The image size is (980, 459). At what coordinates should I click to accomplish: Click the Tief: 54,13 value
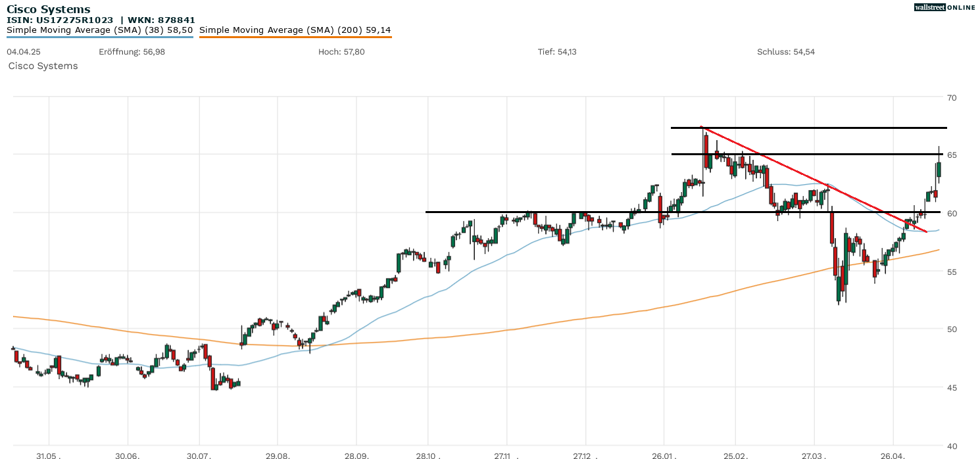[x=557, y=51]
